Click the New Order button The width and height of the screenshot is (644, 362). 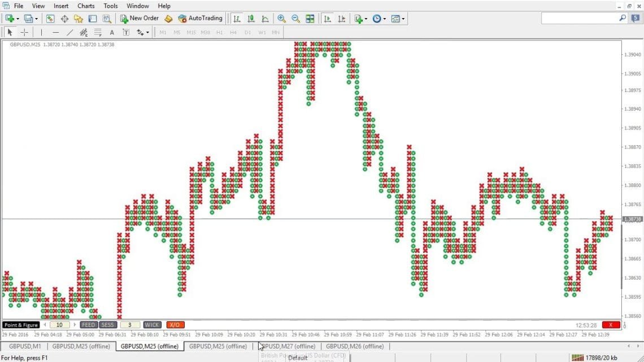(x=139, y=19)
